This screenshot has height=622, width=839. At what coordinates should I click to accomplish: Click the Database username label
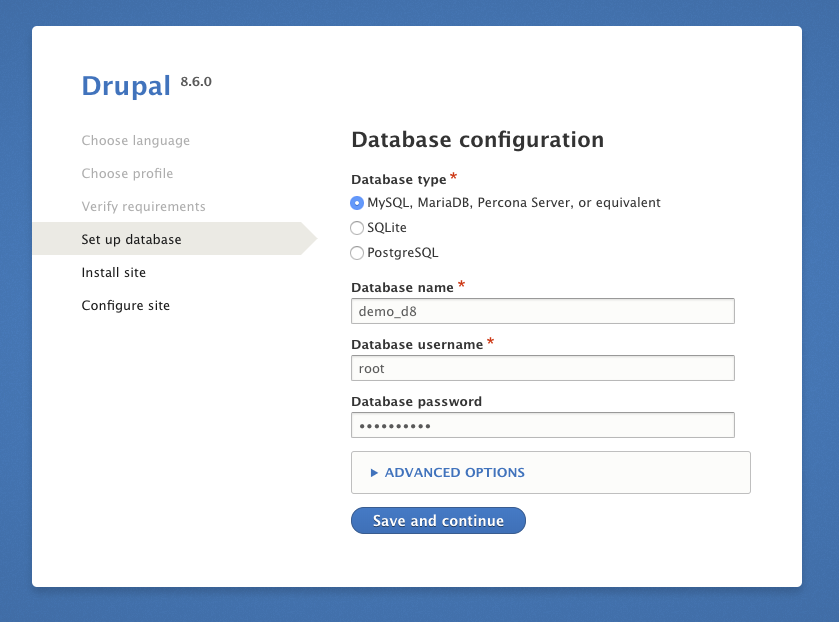point(417,344)
